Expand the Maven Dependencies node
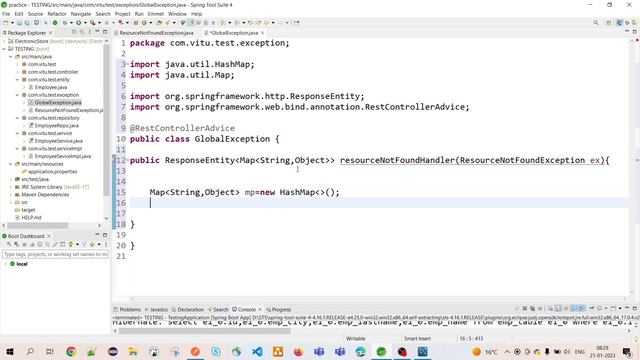The width and height of the screenshot is (640, 360). pyautogui.click(x=11, y=195)
